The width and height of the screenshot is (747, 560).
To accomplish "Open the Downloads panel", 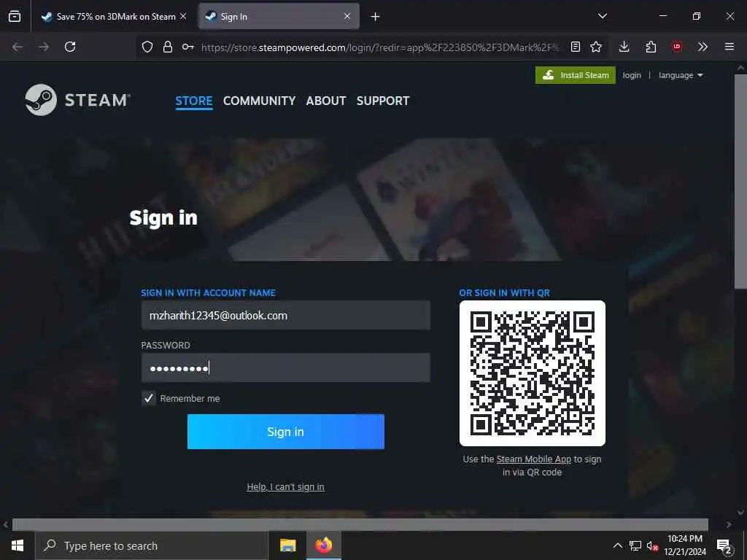I will 624,47.
